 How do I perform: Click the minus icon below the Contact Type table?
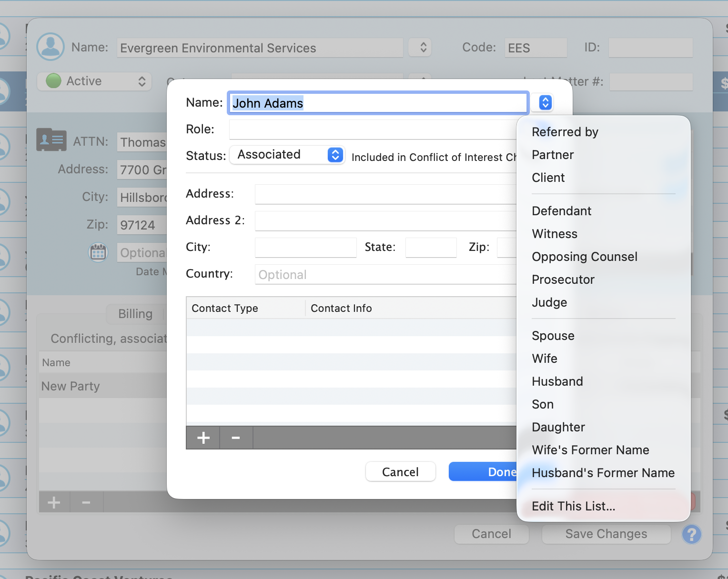[236, 437]
